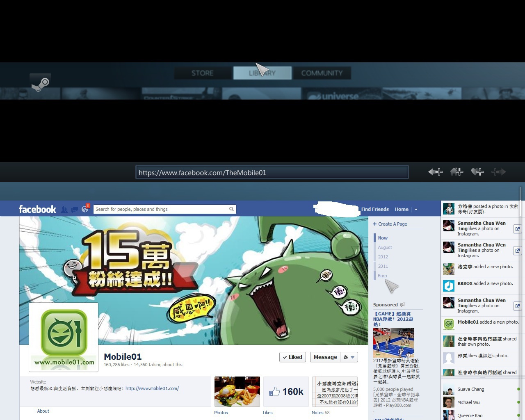Open the Photos food thumbnail
The height and width of the screenshot is (420, 525).
click(x=237, y=392)
